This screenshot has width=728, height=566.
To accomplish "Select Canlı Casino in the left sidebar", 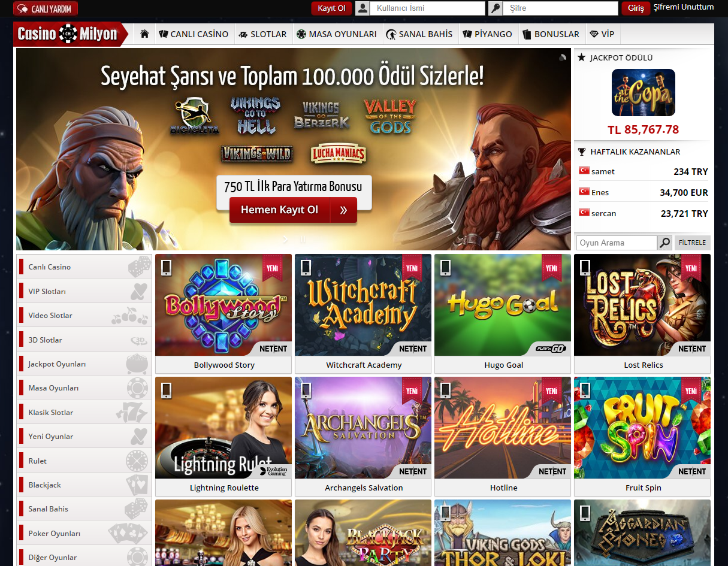I will (84, 267).
